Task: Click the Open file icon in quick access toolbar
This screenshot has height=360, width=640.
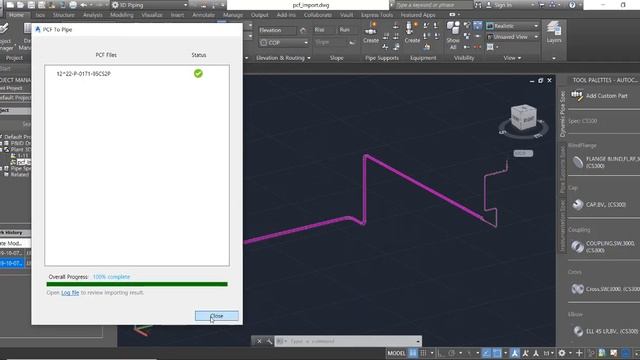Action: point(20,5)
